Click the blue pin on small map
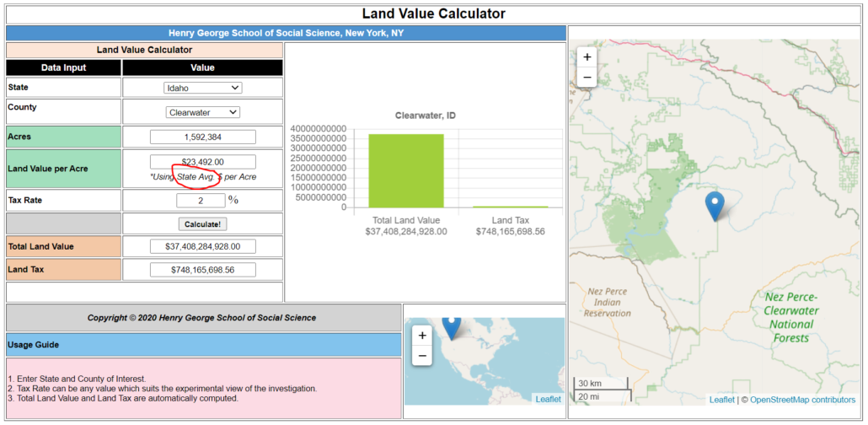 click(x=452, y=325)
